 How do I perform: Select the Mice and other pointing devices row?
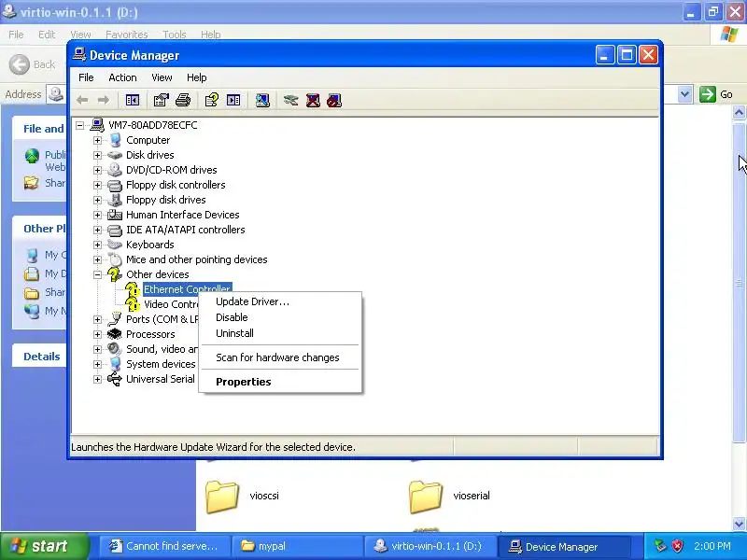(197, 259)
